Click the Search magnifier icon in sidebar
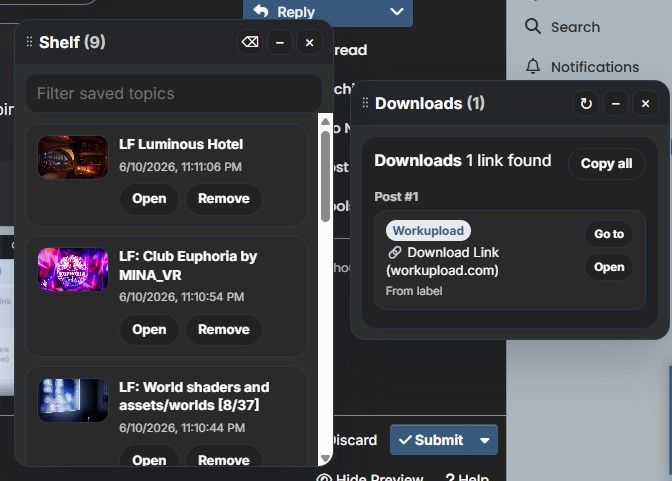The height and width of the screenshot is (481, 672). pos(533,27)
